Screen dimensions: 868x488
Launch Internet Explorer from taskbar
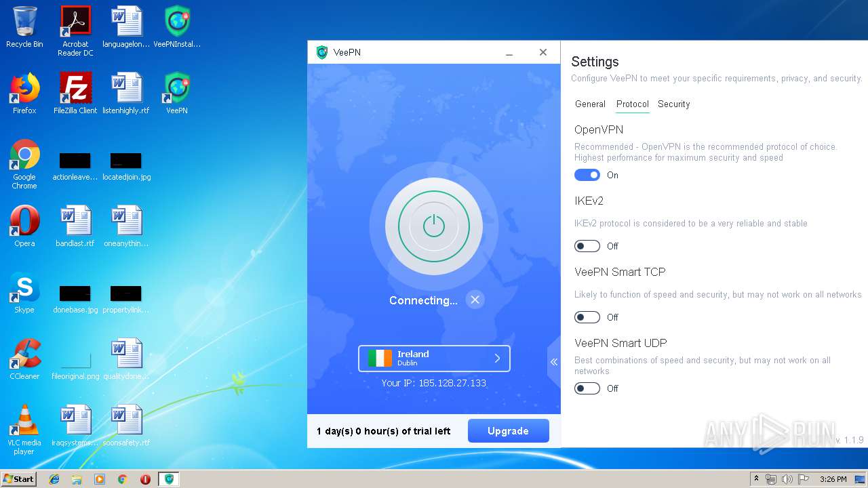(54, 479)
